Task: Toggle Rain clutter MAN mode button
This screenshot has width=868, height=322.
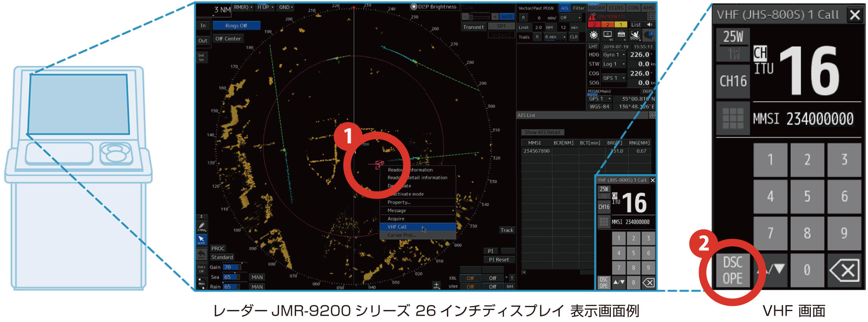Action: pos(257,287)
